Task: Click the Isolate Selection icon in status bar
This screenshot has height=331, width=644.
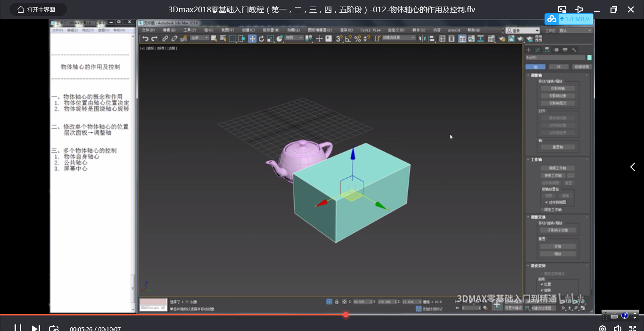Action: pyautogui.click(x=329, y=302)
